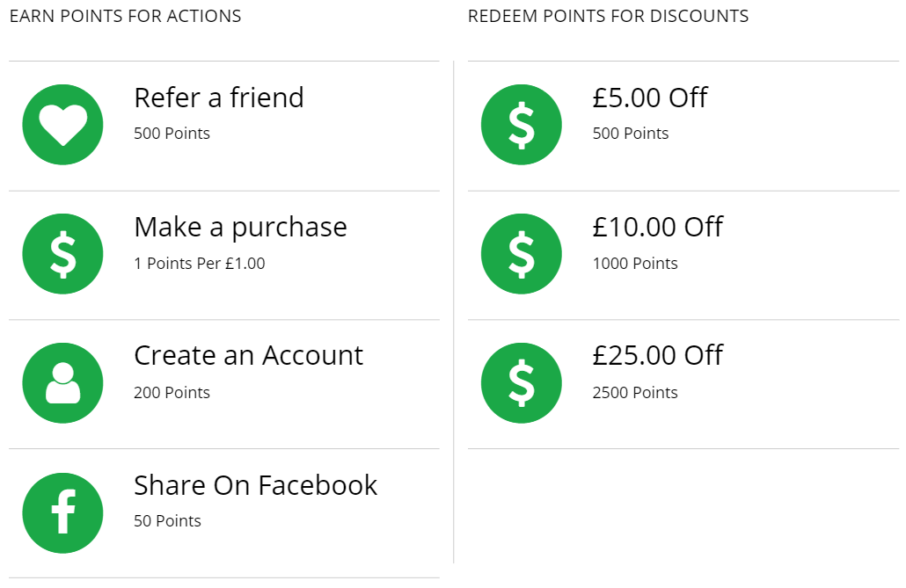The height and width of the screenshot is (588, 906).
Task: Click the 50 Points label under Share On Facebook
Action: click(167, 521)
